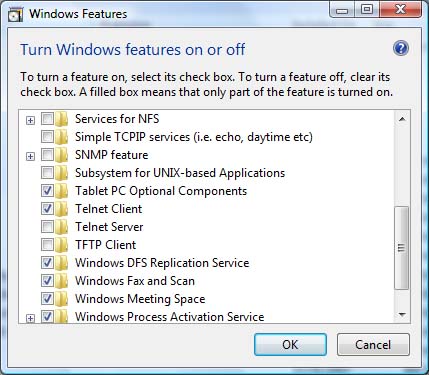Image resolution: width=429 pixels, height=375 pixels.
Task: Select the Windows Meeting Space folder icon
Action: coord(61,299)
